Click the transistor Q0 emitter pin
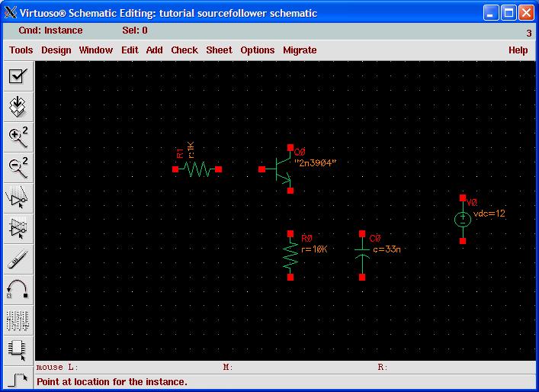539x392 pixels. click(x=290, y=191)
